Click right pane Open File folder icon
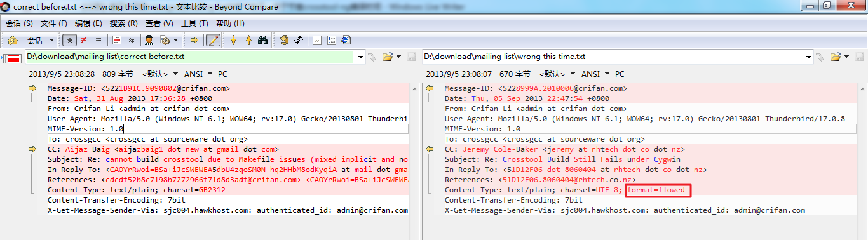Screen dimensions: 868x240 click(835, 57)
